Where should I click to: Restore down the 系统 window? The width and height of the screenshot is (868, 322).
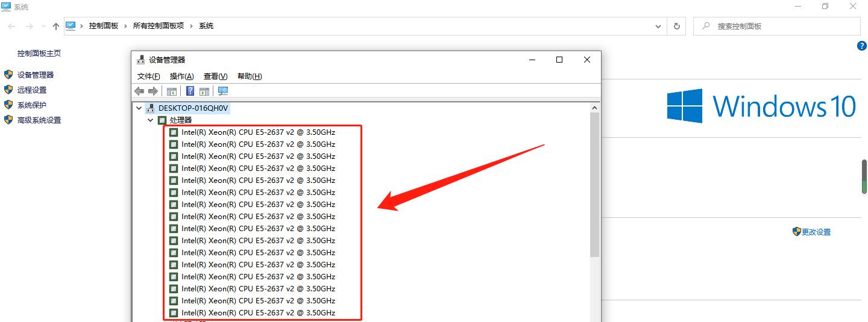pos(825,7)
